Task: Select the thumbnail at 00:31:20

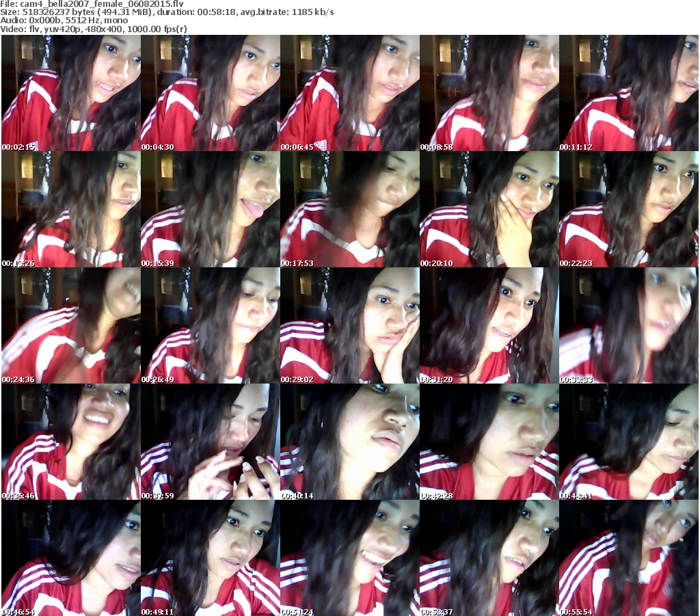Action: (489, 325)
